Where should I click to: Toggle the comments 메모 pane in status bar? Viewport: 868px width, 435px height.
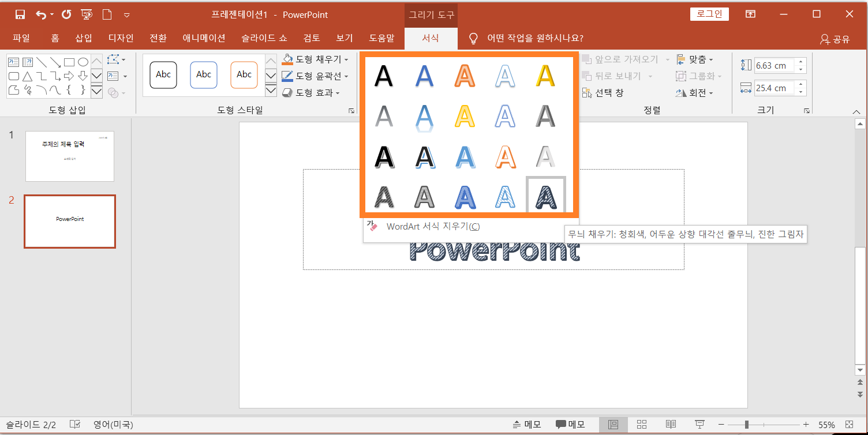click(571, 425)
